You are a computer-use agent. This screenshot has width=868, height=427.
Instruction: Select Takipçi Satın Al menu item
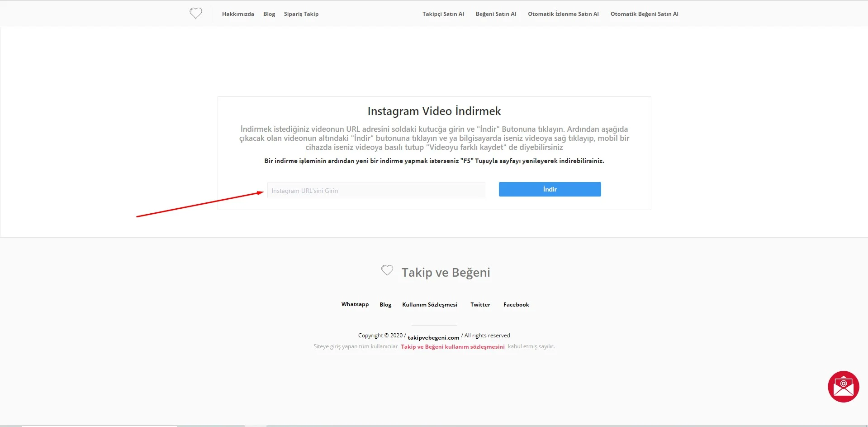click(x=443, y=14)
